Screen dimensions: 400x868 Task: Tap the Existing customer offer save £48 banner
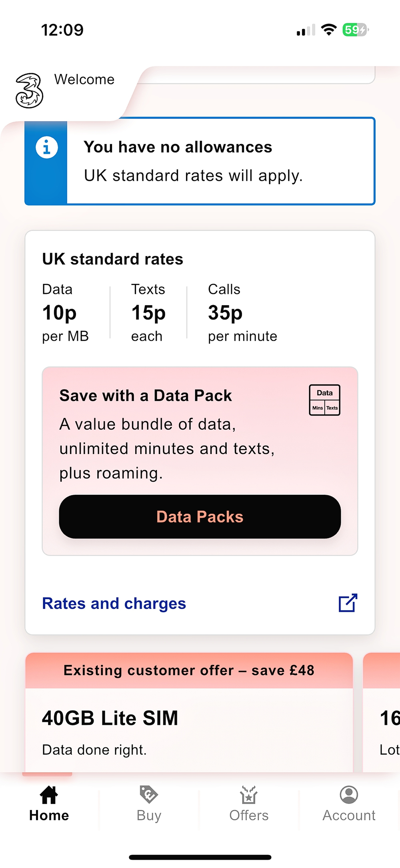pos(189,671)
